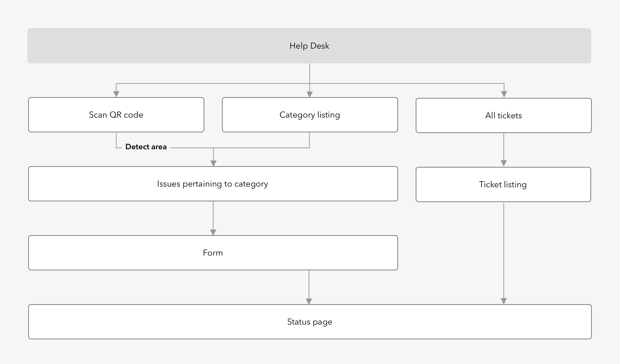Click arrowhead from Ticket listing into Status page
Image resolution: width=620 pixels, height=364 pixels.
click(504, 302)
